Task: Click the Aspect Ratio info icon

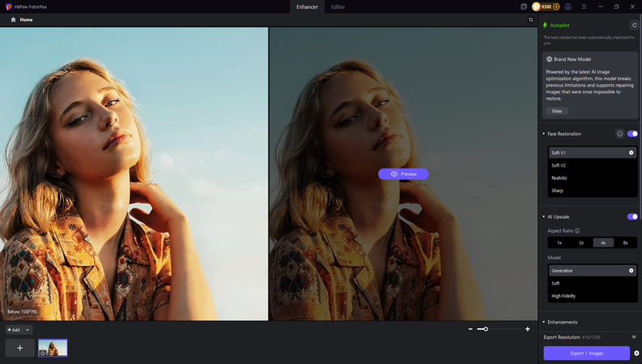Action: (577, 230)
